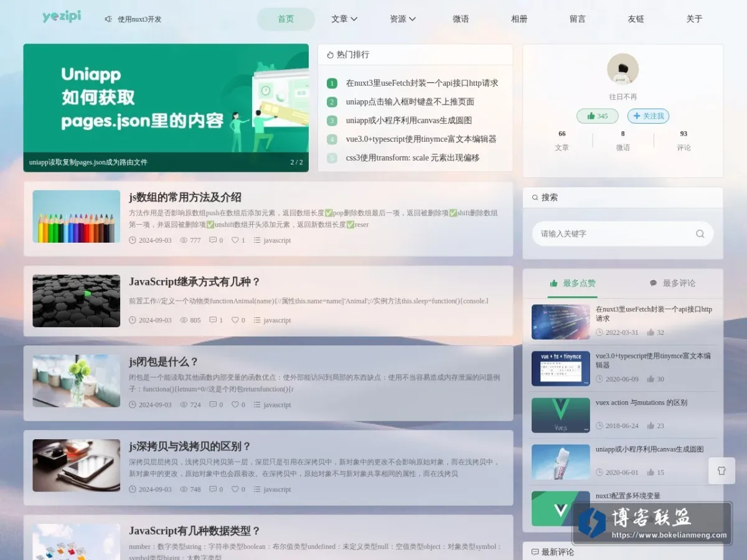Image resolution: width=747 pixels, height=560 pixels.
Task: Switch to the 最多评论 tab
Action: pyautogui.click(x=672, y=284)
